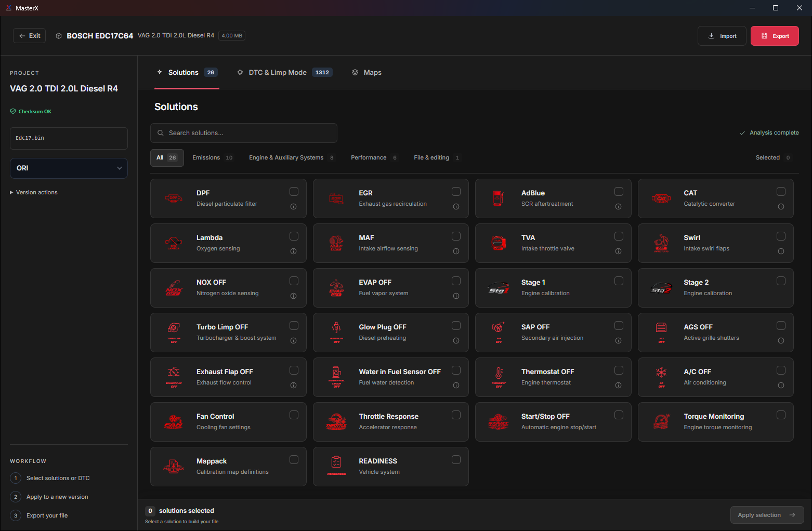
Task: Tick the Start/Stop OFF checkbox
Action: tap(619, 415)
